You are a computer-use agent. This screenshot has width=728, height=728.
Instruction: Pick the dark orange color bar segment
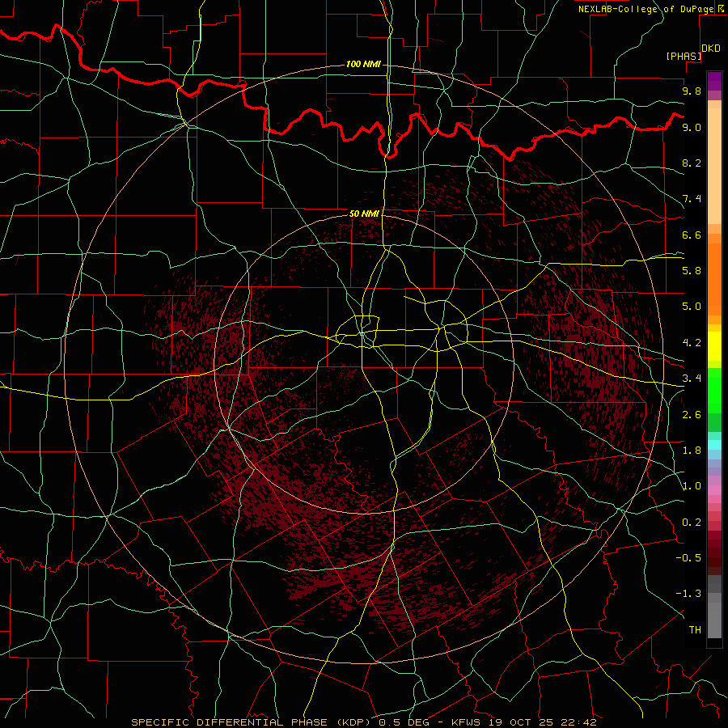coord(714,279)
